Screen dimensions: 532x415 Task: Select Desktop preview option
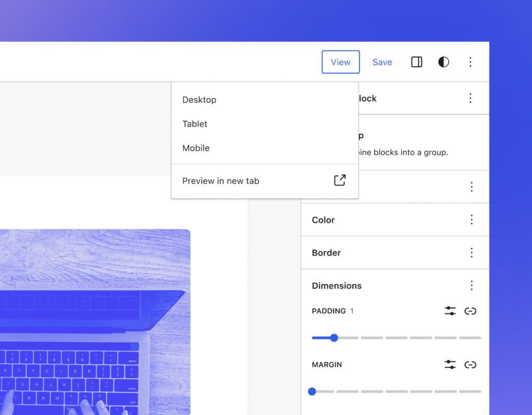coord(264,100)
